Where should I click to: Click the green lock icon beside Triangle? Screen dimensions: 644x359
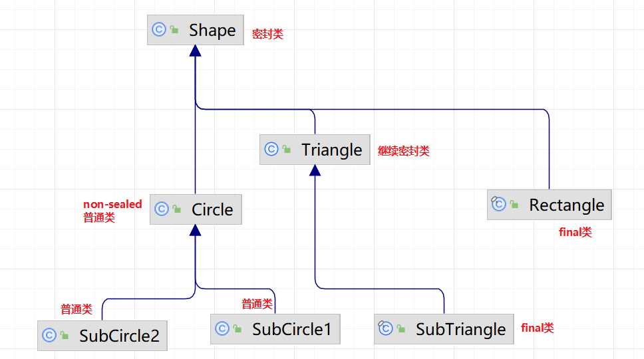pos(287,150)
